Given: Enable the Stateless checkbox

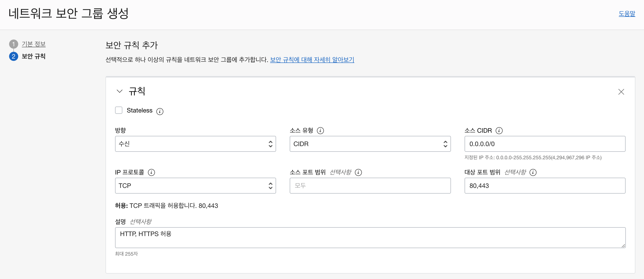Looking at the screenshot, I should click(x=119, y=110).
